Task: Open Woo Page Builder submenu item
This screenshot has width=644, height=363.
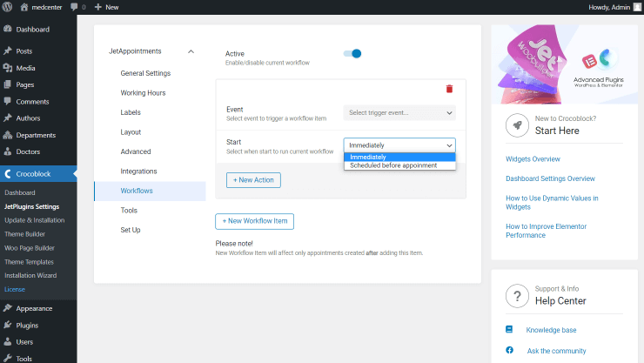Action: [x=30, y=248]
